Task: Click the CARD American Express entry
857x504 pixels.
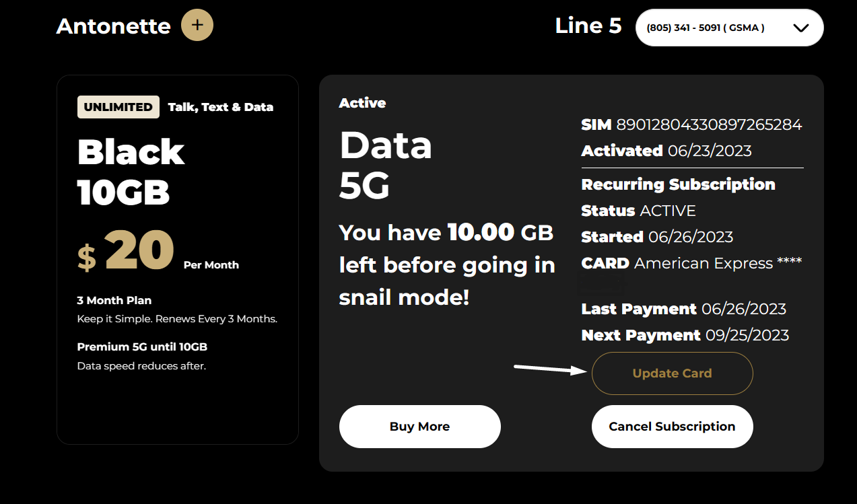Action: [x=691, y=263]
